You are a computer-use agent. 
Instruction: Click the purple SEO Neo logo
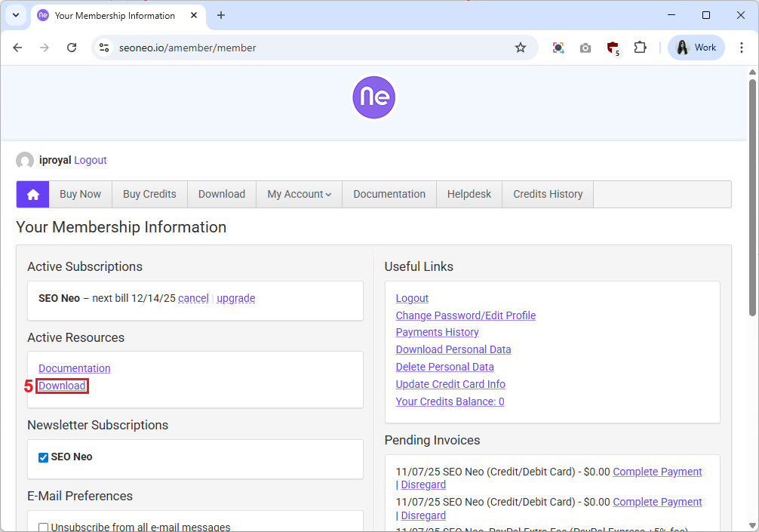[373, 97]
